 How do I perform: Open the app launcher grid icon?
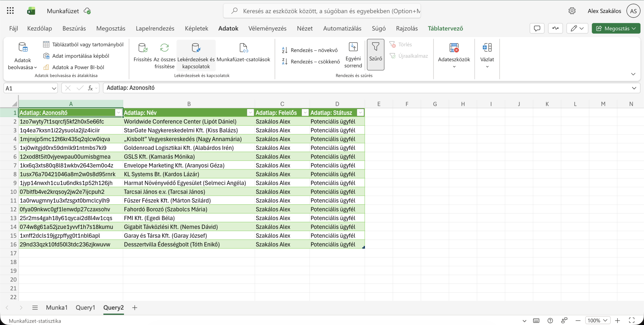point(10,11)
